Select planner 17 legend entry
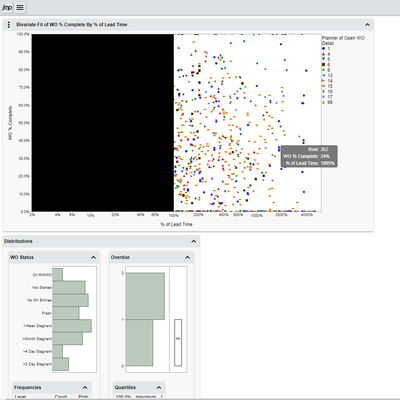This screenshot has width=400, height=400. 327,97
